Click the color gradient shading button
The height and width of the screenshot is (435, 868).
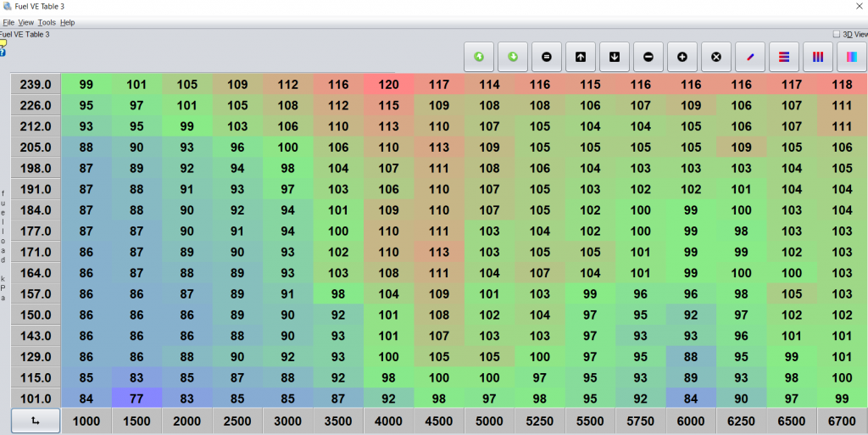point(851,57)
